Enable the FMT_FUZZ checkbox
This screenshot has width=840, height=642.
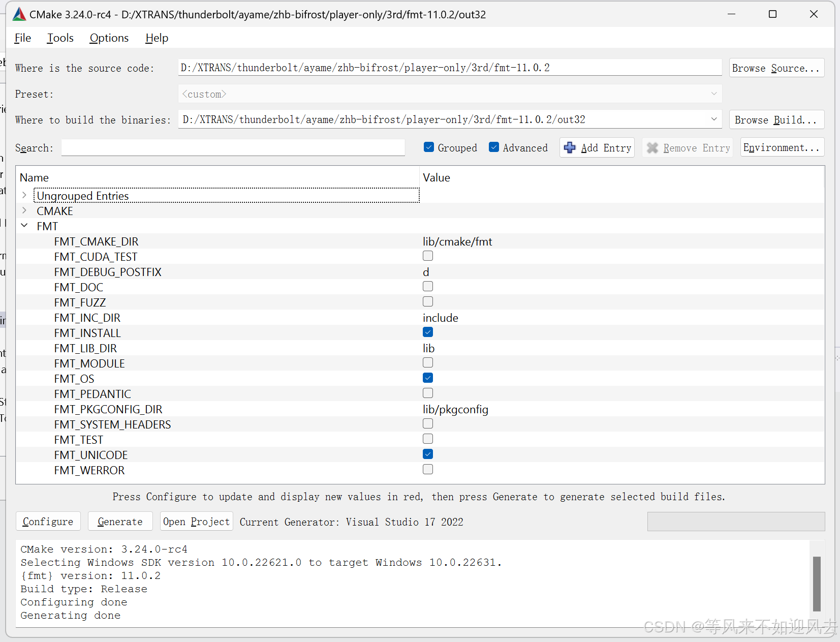(428, 302)
